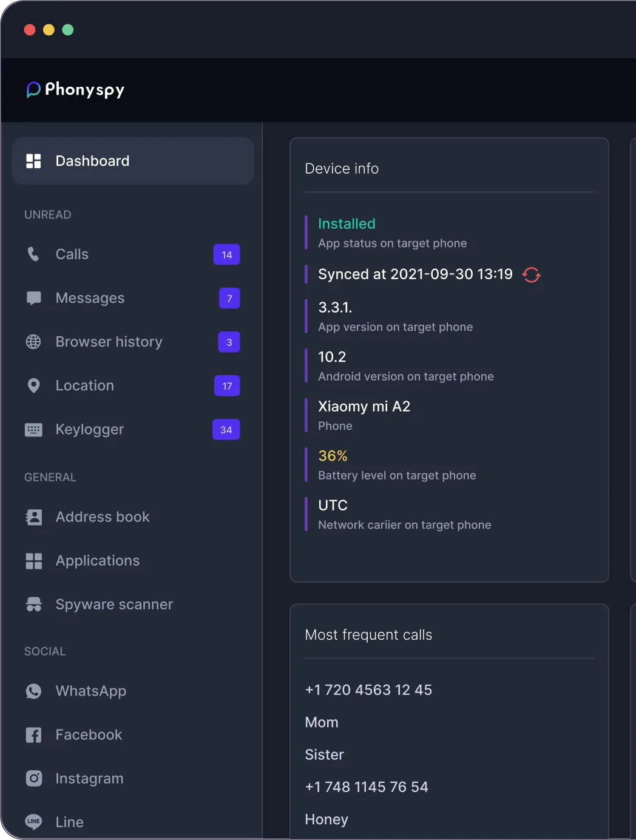The height and width of the screenshot is (840, 636).
Task: Trigger sync with the refresh icon
Action: click(x=531, y=274)
